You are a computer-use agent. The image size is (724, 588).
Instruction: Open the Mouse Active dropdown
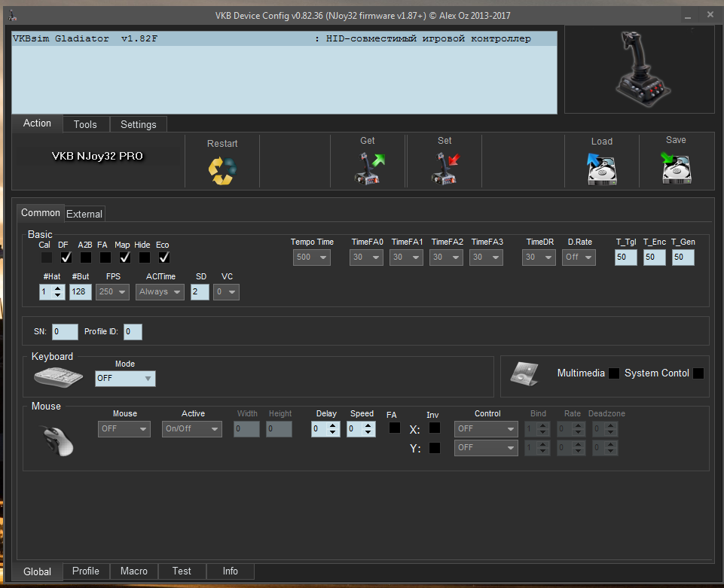[191, 429]
